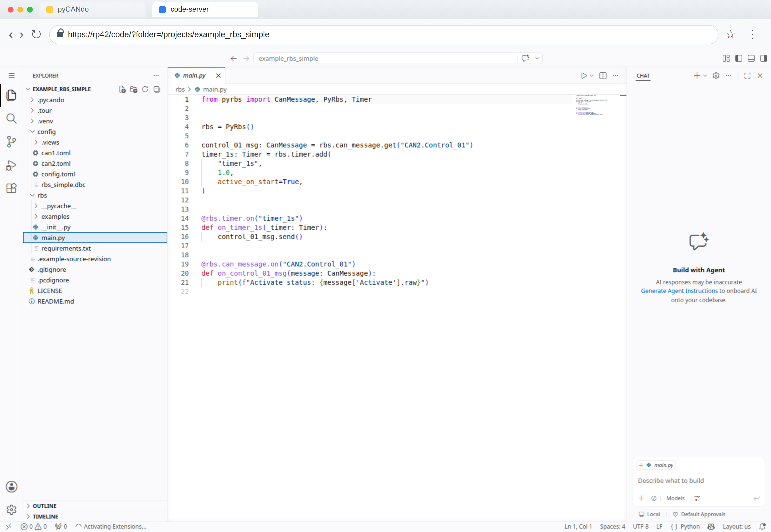
Task: Click Generate Agent Instructions link
Action: click(x=679, y=291)
